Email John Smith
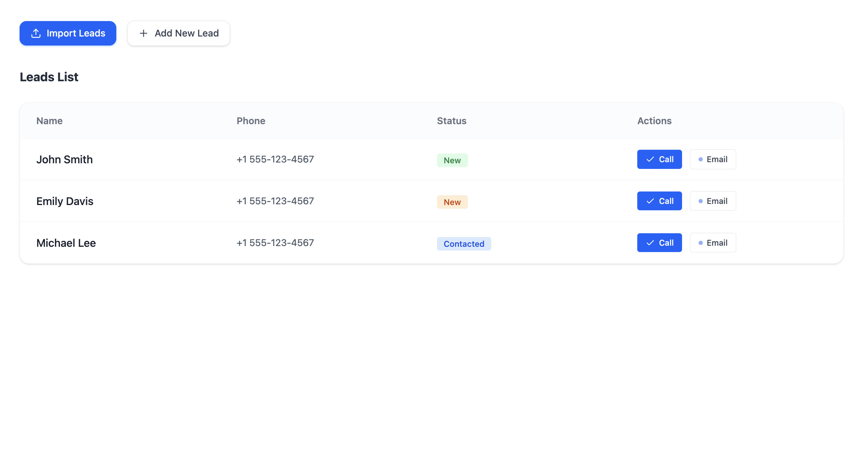Image resolution: width=868 pixels, height=468 pixels. coord(713,160)
